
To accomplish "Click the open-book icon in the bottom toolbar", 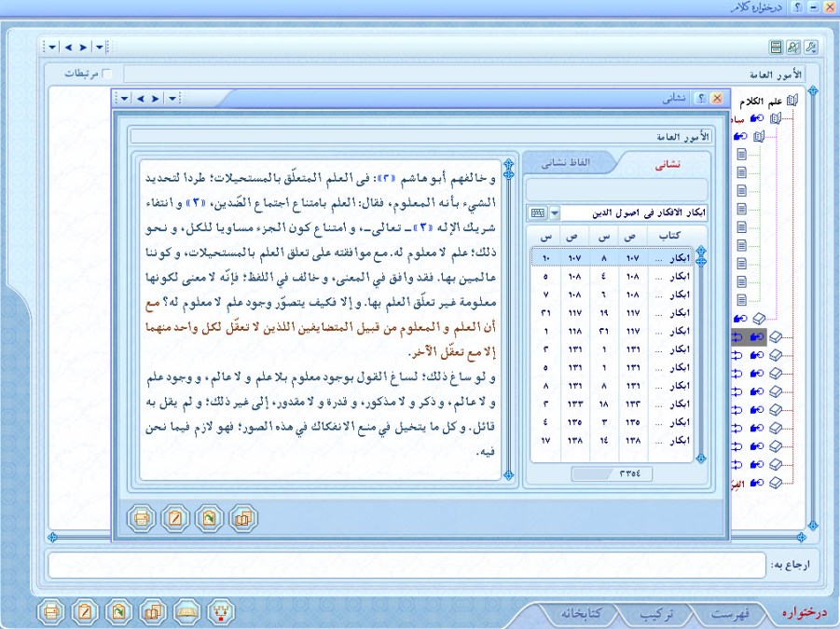I will (187, 612).
